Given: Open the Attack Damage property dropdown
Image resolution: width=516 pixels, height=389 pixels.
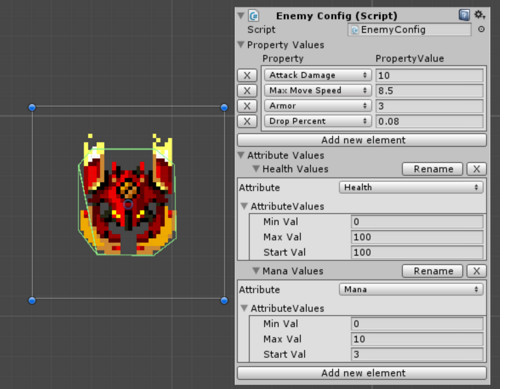Looking at the screenshot, I should click(x=318, y=75).
